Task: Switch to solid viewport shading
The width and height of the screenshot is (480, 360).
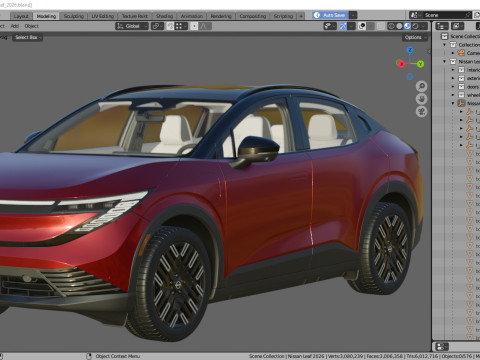Action: coord(399,26)
